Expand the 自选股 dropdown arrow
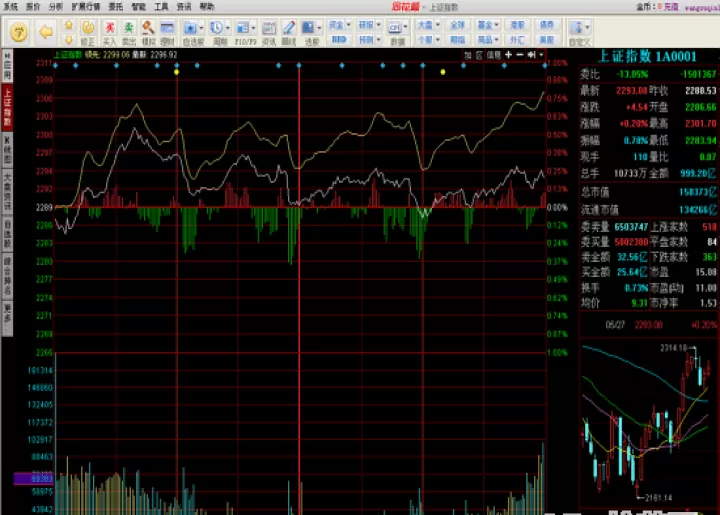The image size is (720, 515). tap(201, 28)
